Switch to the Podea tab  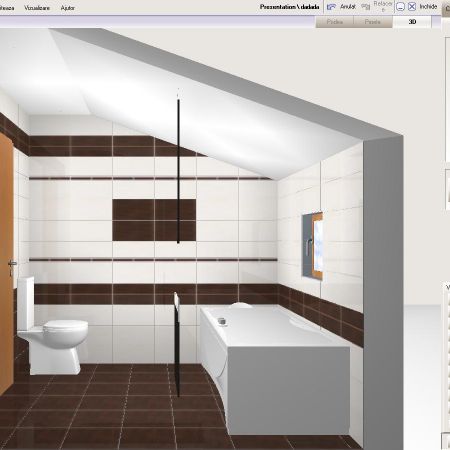point(335,22)
